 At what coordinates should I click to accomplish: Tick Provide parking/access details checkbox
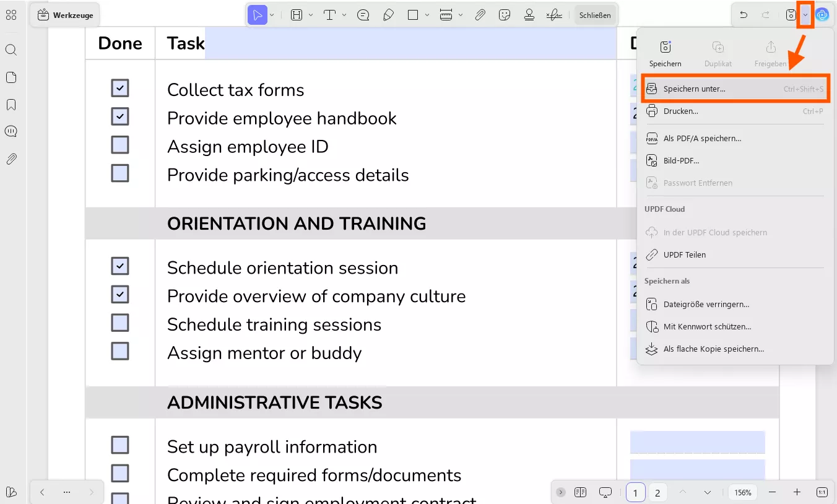120,173
